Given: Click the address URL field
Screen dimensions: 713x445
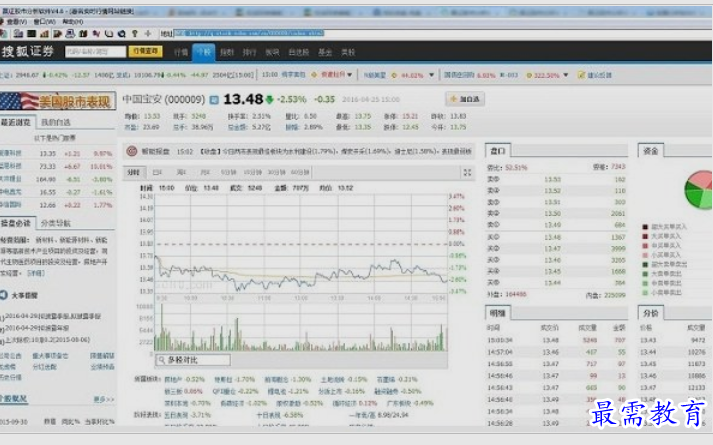Looking at the screenshot, I should [249, 33].
